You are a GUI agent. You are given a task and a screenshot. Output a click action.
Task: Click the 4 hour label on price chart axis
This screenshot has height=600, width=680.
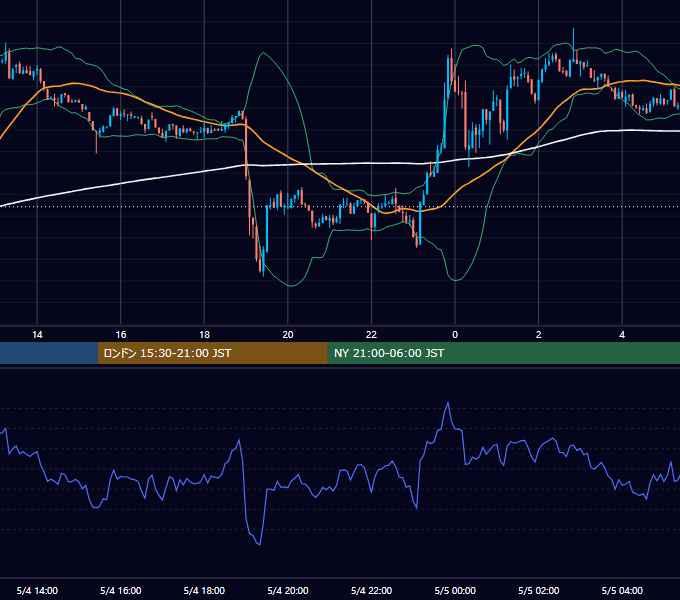tap(622, 335)
